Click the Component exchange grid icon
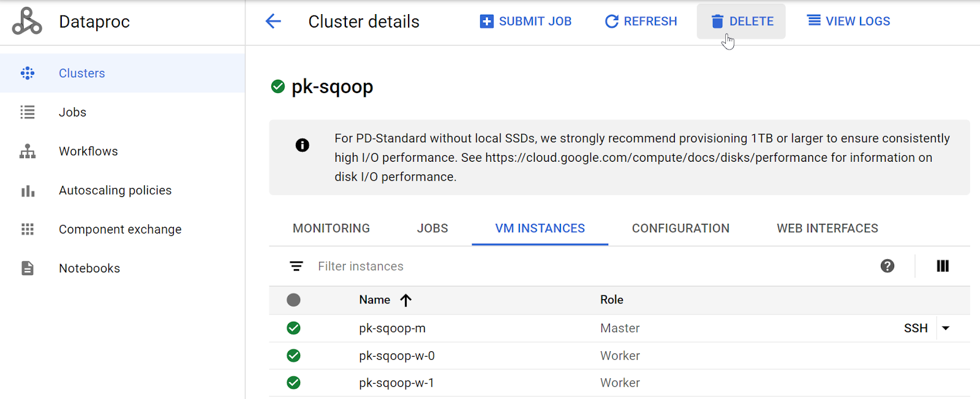 [28, 229]
